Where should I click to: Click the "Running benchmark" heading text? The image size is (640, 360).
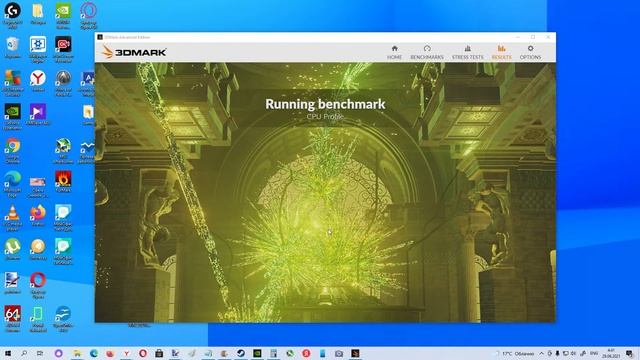tap(325, 104)
